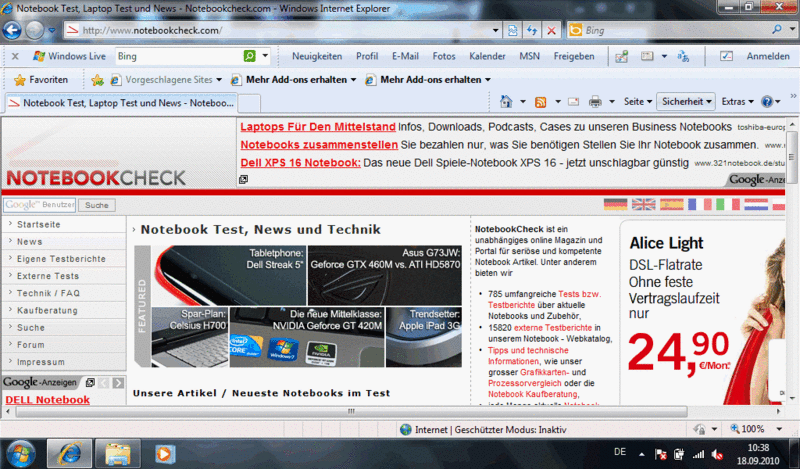
Task: Click add to favorites bar star icon
Action: (x=97, y=80)
